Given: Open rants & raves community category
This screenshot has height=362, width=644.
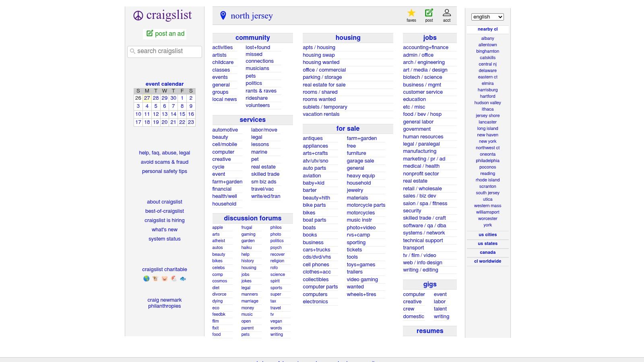Looking at the screenshot, I should tap(261, 91).
